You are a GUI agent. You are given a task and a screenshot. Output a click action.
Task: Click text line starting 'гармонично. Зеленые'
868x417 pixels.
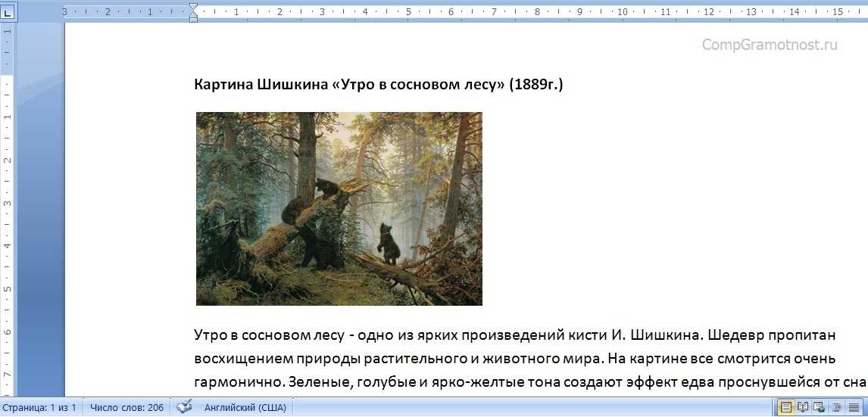[529, 381]
